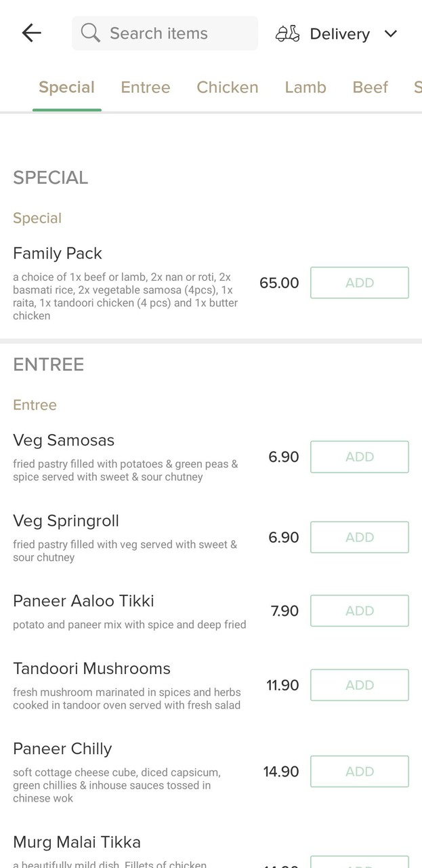
Task: Open the Family Pack item details
Action: pyautogui.click(x=58, y=254)
